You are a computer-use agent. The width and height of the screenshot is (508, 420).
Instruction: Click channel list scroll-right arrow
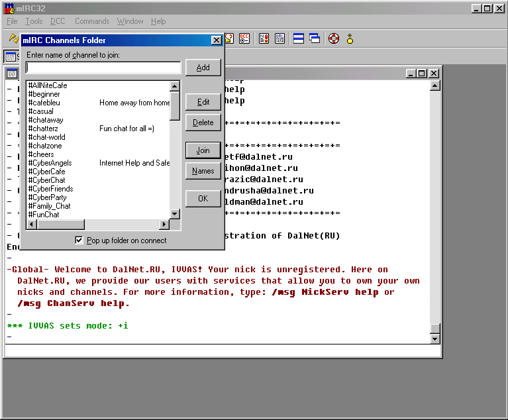(164, 224)
